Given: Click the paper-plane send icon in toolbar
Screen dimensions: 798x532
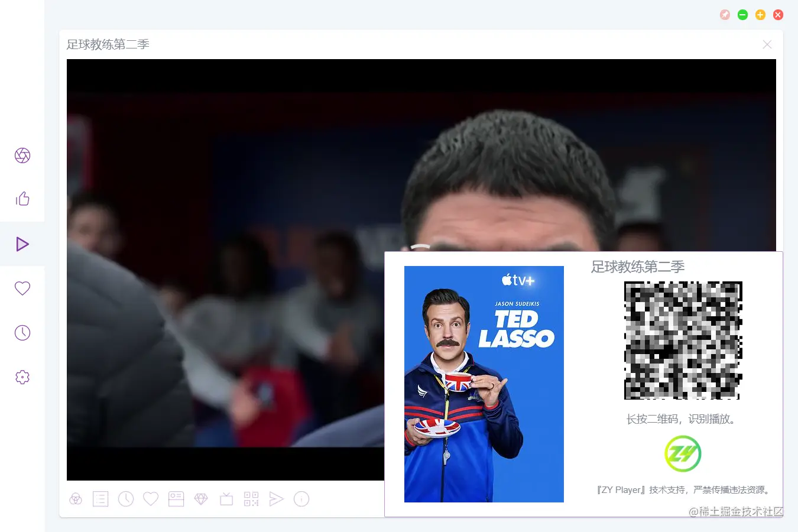Looking at the screenshot, I should [x=276, y=499].
